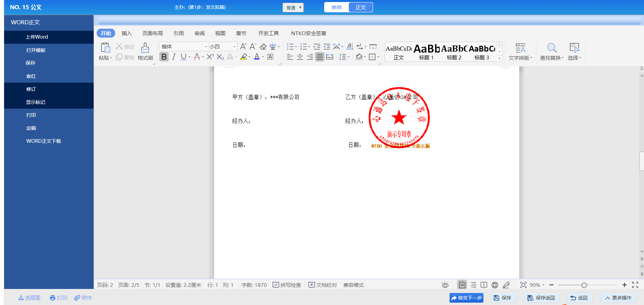Toggle italic formatting
Image resolution: width=644 pixels, height=305 pixels.
(x=174, y=57)
